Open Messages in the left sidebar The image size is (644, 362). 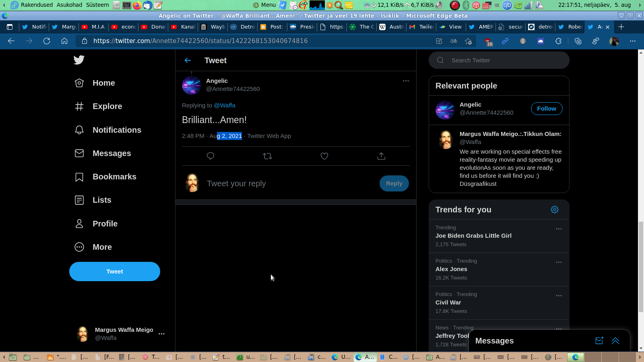pyautogui.click(x=103, y=153)
